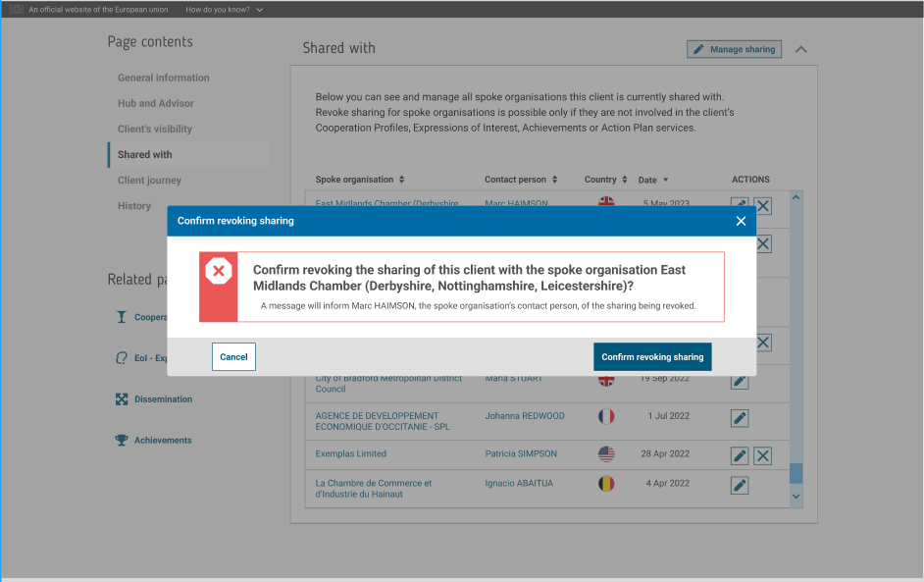
Task: Collapse the Shared with section chevron
Action: pyautogui.click(x=800, y=49)
